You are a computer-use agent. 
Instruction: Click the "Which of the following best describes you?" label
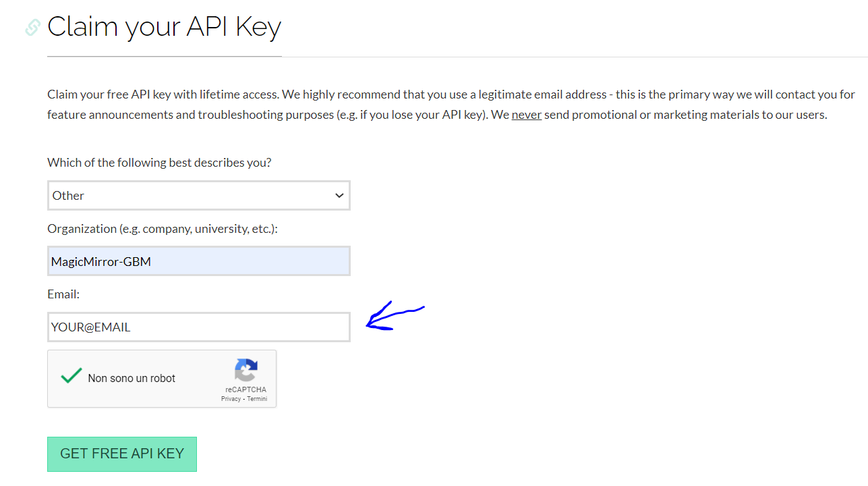[x=159, y=163]
